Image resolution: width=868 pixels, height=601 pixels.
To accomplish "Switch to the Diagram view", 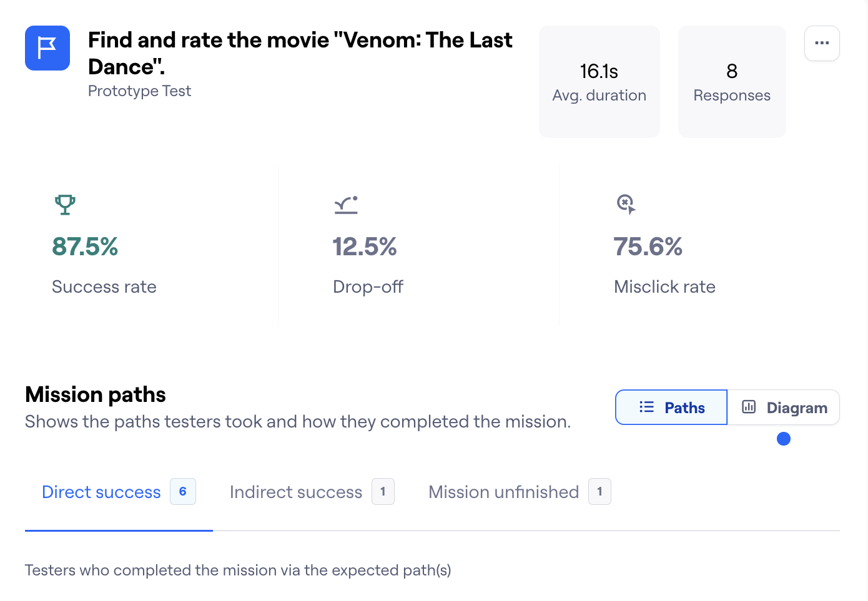I will [784, 408].
